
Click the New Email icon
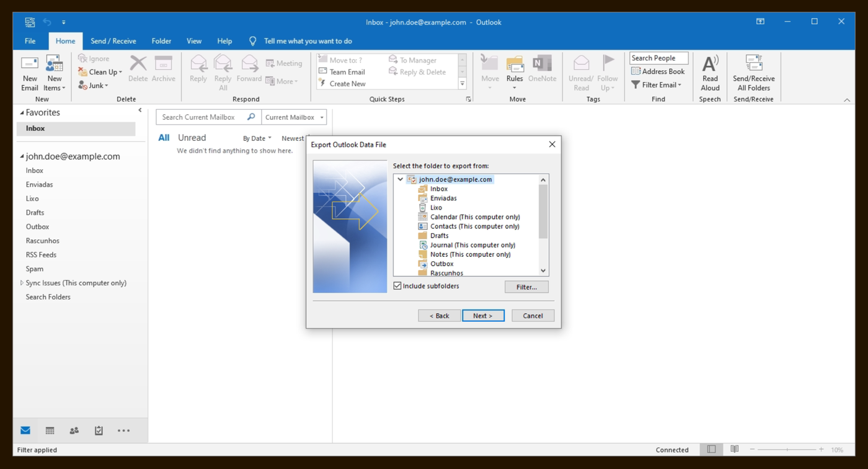(x=30, y=73)
